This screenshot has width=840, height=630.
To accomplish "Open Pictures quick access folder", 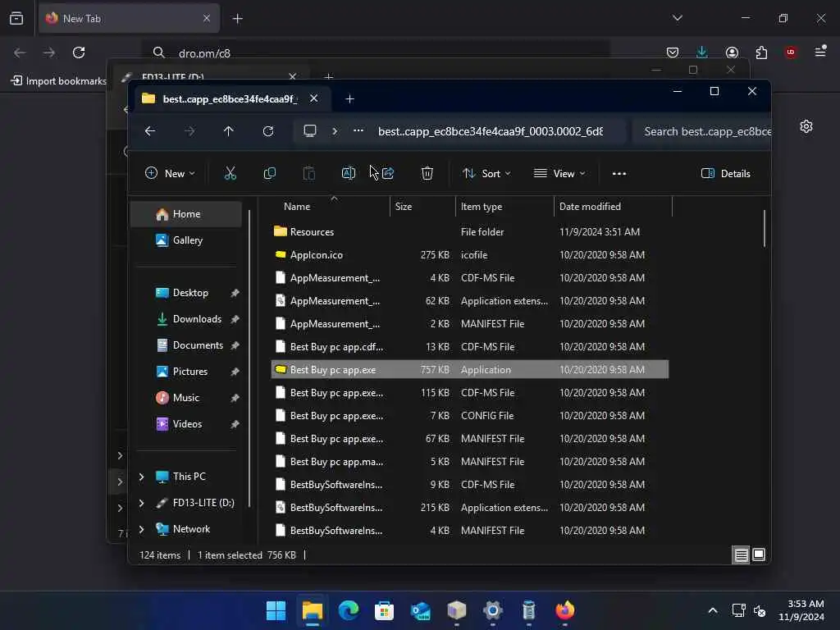I will coord(189,372).
